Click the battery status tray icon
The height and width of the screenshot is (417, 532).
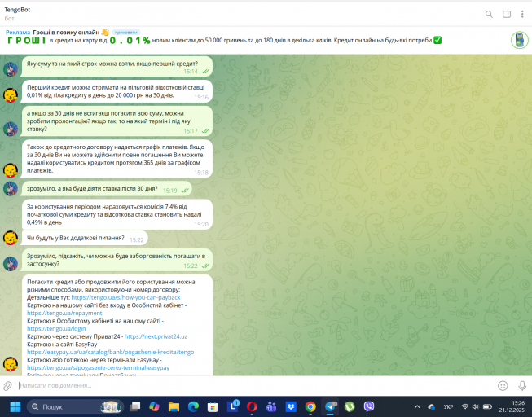[x=487, y=406]
